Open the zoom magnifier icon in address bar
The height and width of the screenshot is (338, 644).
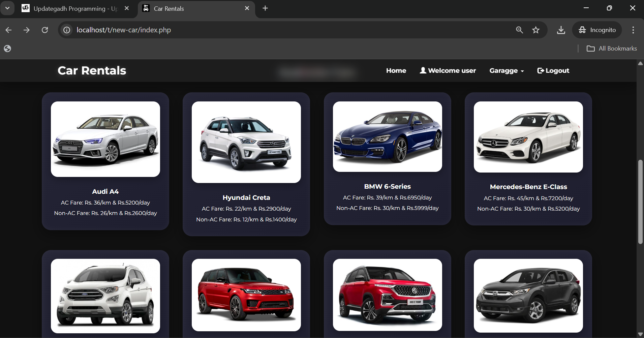(x=519, y=30)
